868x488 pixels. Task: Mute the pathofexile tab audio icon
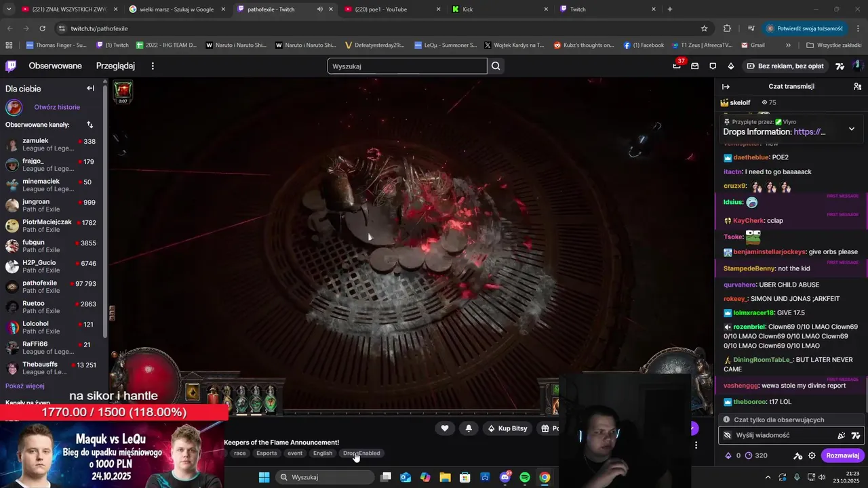tap(319, 9)
